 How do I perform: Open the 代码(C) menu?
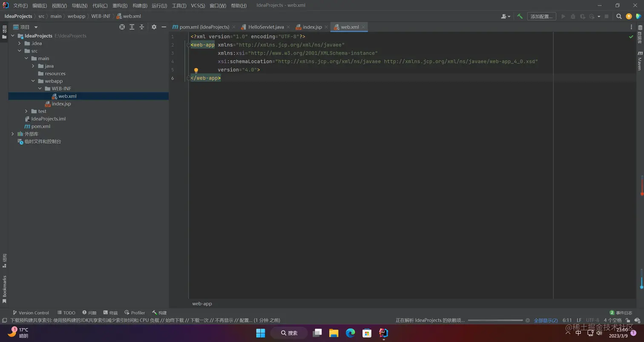click(x=100, y=6)
